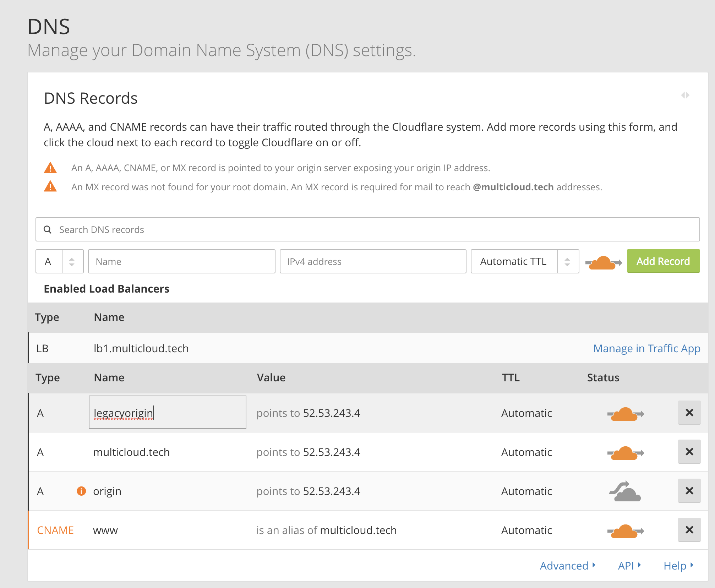
Task: Click the green Add Record button
Action: point(663,261)
